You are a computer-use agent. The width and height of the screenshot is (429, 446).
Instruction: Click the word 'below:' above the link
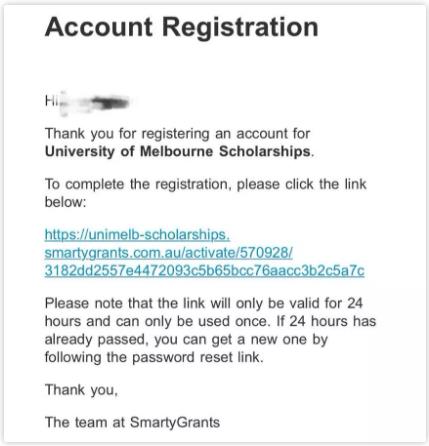(65, 202)
